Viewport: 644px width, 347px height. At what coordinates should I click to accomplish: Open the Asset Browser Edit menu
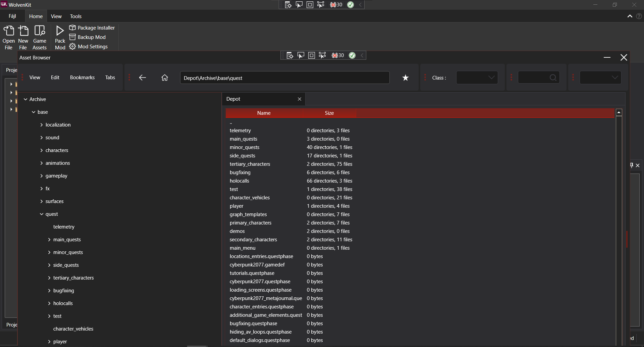[55, 78]
